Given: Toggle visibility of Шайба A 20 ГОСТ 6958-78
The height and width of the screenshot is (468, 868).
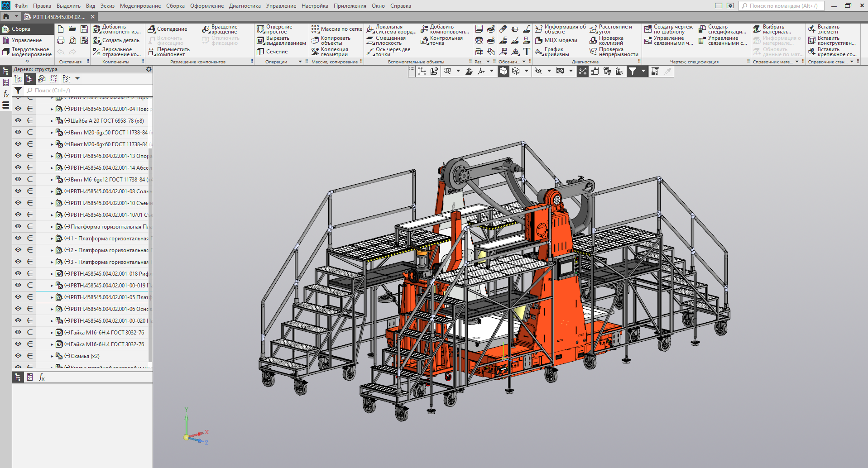Looking at the screenshot, I should [18, 120].
